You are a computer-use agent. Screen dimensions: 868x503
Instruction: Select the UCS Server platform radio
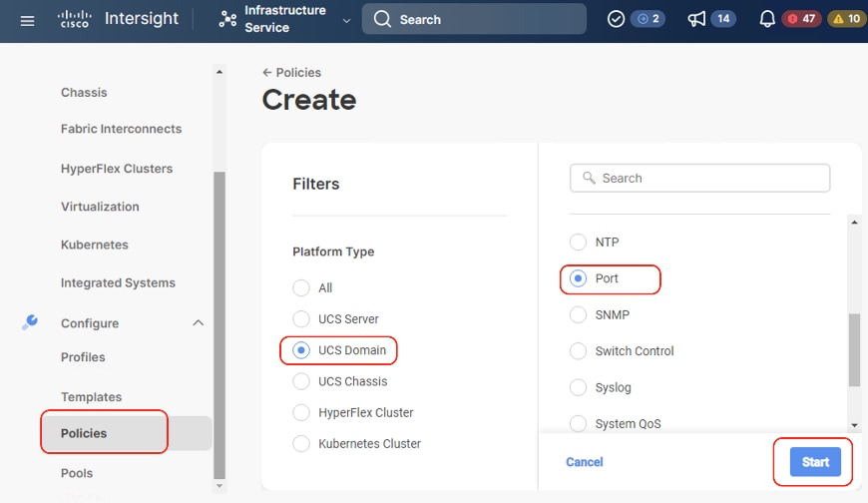(301, 319)
